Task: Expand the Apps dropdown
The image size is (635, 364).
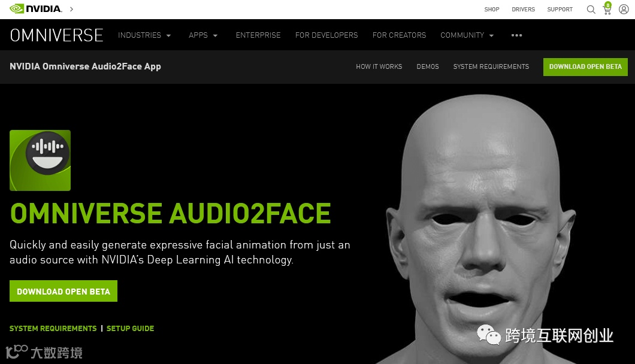Action: click(x=203, y=35)
